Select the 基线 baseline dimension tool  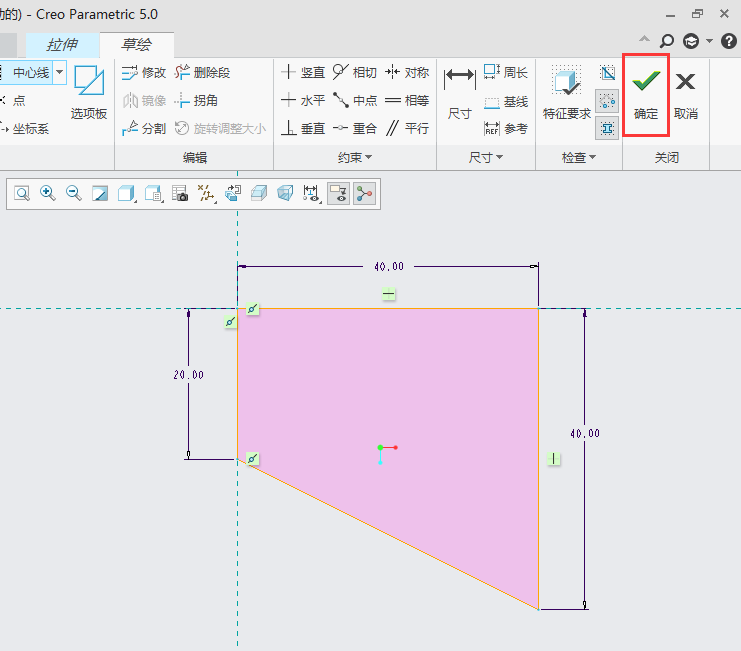pos(506,102)
